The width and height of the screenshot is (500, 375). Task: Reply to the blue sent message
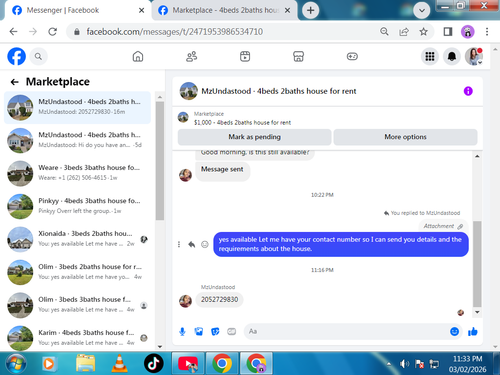192,244
